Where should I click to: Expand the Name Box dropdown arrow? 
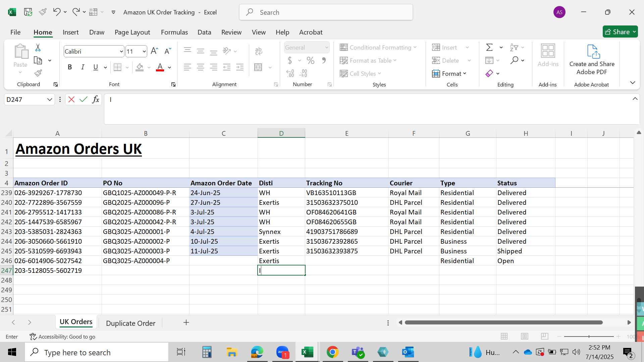coord(50,100)
